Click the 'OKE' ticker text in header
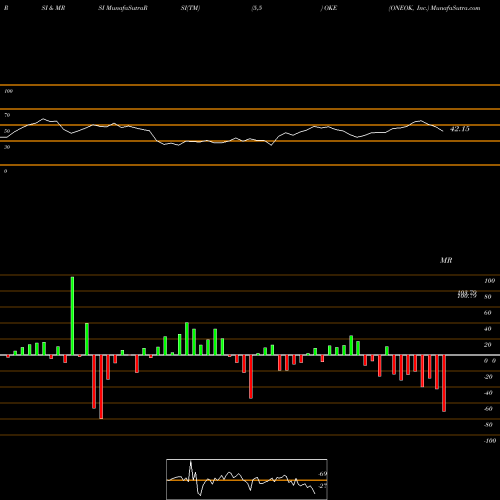500x500 pixels. tap(331, 8)
